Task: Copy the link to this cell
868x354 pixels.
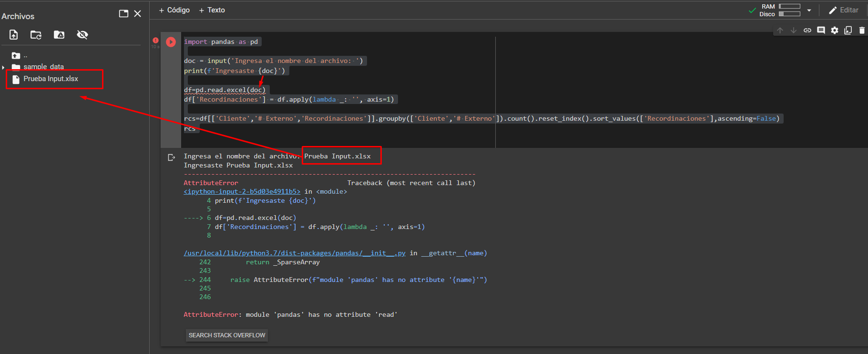Action: coord(807,30)
